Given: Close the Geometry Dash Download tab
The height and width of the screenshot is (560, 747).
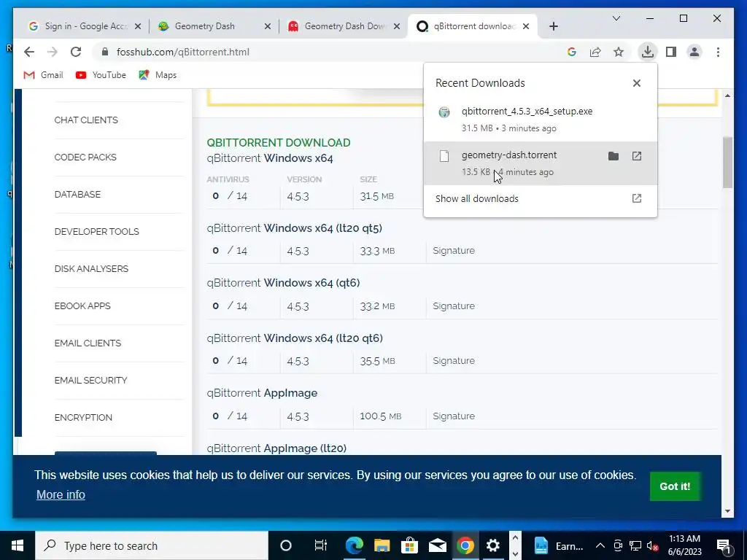Looking at the screenshot, I should coord(396,26).
